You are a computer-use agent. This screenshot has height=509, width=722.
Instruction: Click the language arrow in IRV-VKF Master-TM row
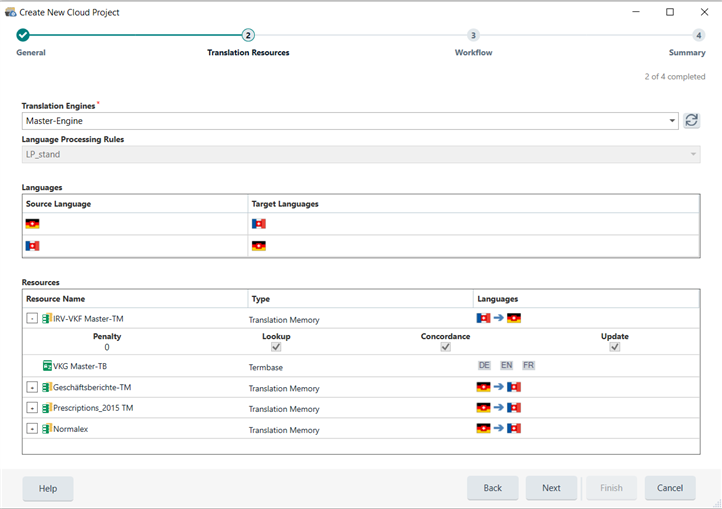pyautogui.click(x=499, y=318)
